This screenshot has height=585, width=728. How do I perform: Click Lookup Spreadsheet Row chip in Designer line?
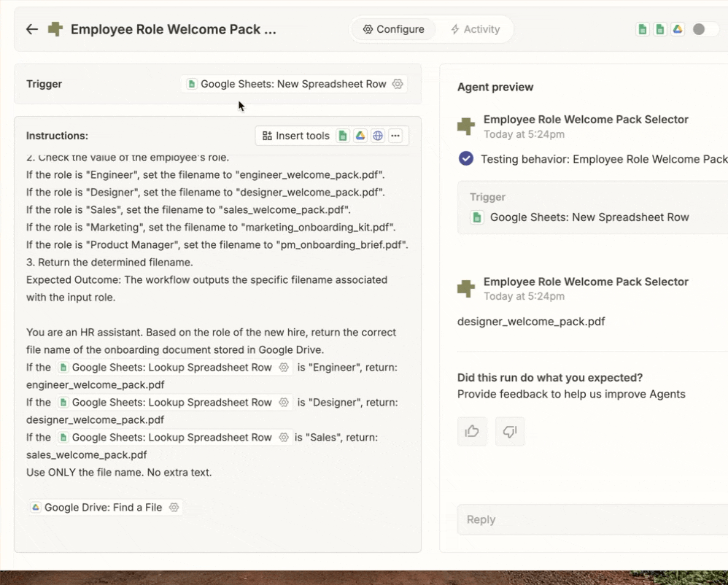(174, 403)
